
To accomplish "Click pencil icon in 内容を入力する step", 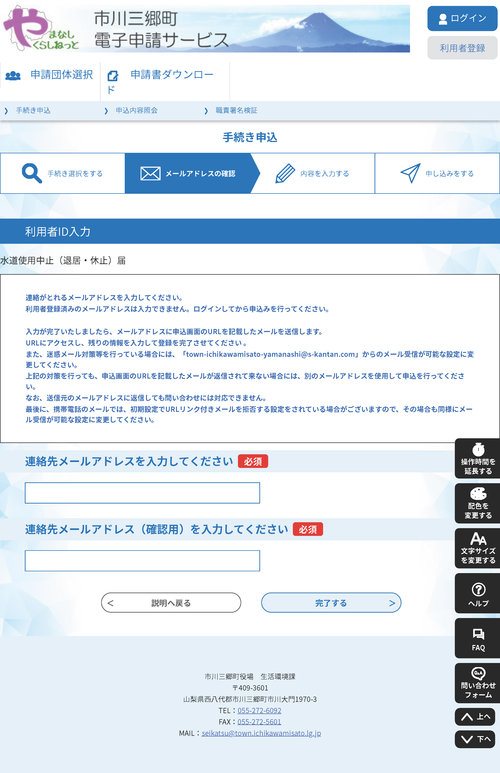I will (285, 174).
